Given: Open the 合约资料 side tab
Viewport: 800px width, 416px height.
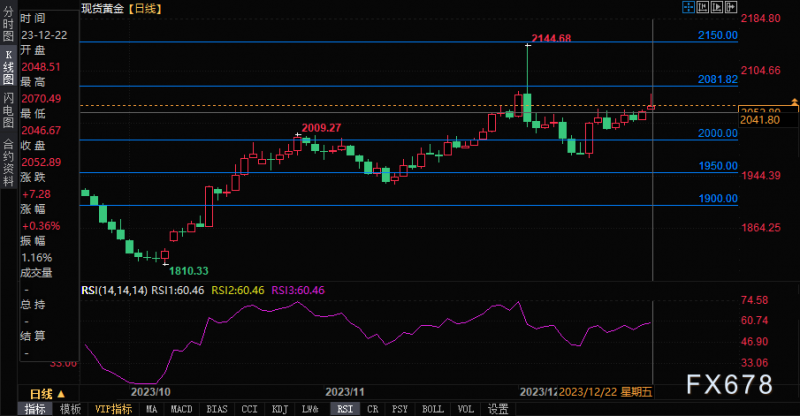Looking at the screenshot, I should [8, 162].
